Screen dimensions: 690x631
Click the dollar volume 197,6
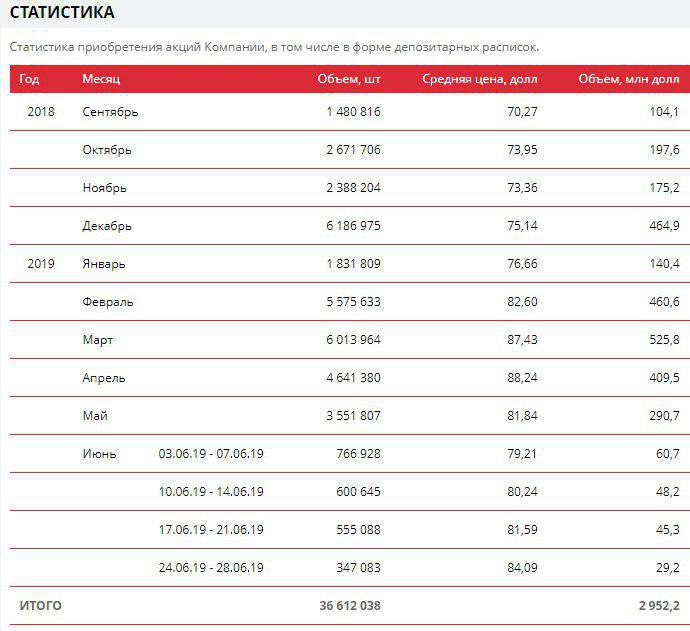pos(664,150)
